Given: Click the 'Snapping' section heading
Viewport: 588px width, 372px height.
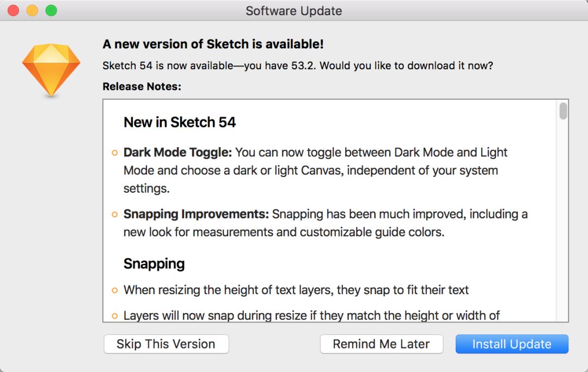Looking at the screenshot, I should point(154,264).
